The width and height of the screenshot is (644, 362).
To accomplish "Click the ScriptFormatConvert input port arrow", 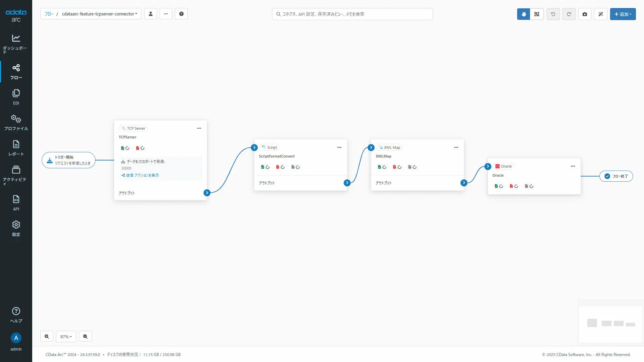I will pyautogui.click(x=254, y=147).
